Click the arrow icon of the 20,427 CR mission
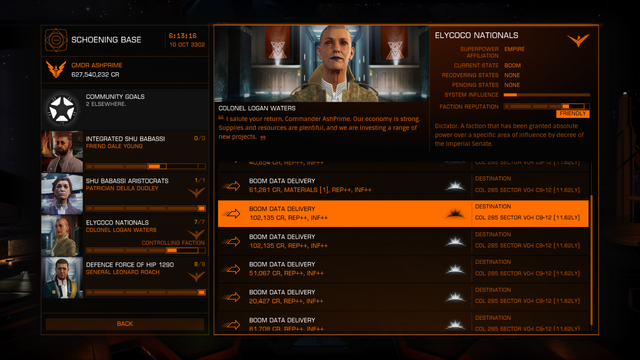 point(231,297)
